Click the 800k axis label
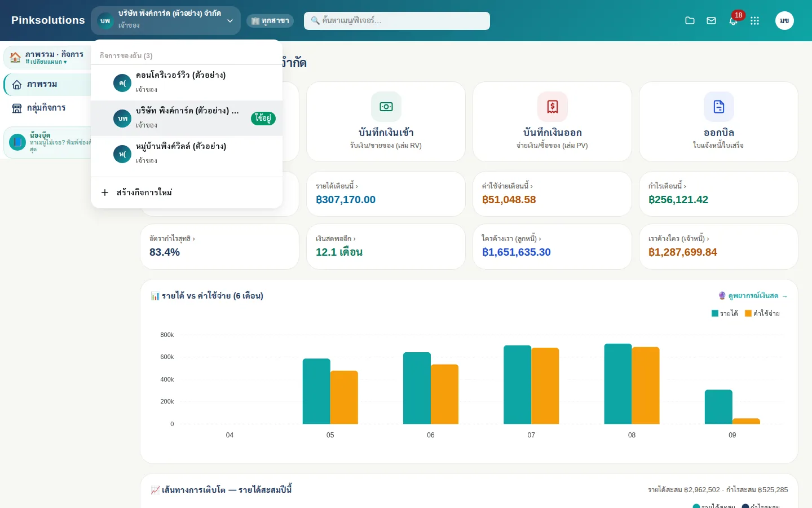 (167, 335)
